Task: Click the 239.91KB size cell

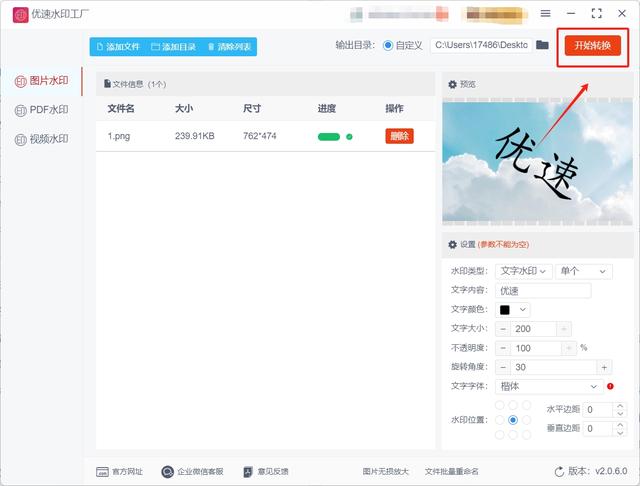Action: (x=195, y=136)
